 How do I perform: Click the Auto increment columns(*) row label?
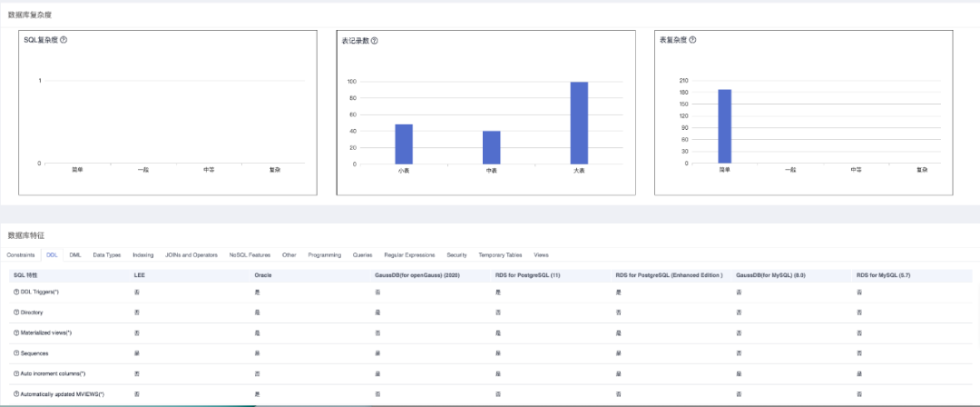(52, 373)
